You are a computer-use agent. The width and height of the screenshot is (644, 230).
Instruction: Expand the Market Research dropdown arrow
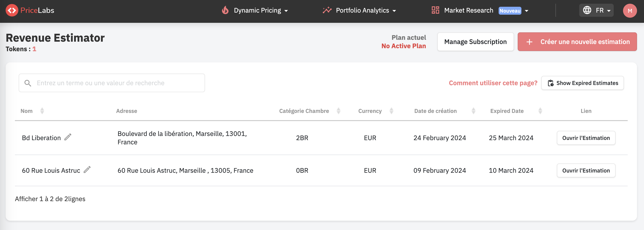[x=527, y=11]
